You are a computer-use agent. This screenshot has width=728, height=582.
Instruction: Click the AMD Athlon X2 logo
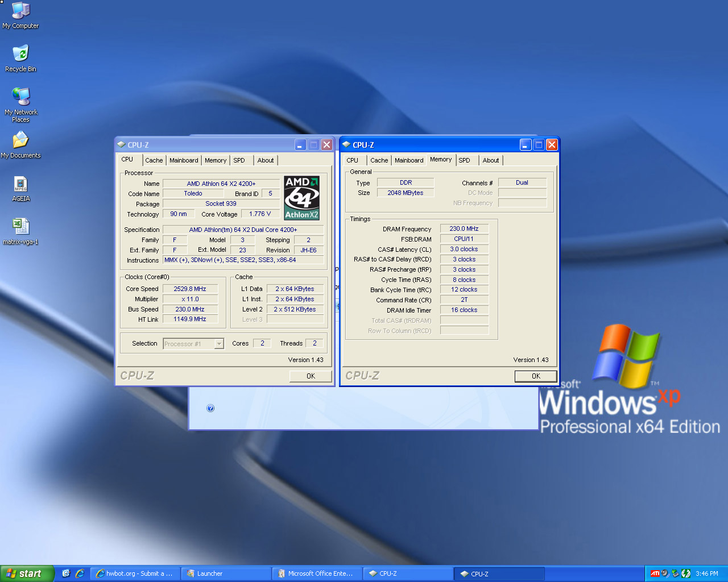coord(301,198)
